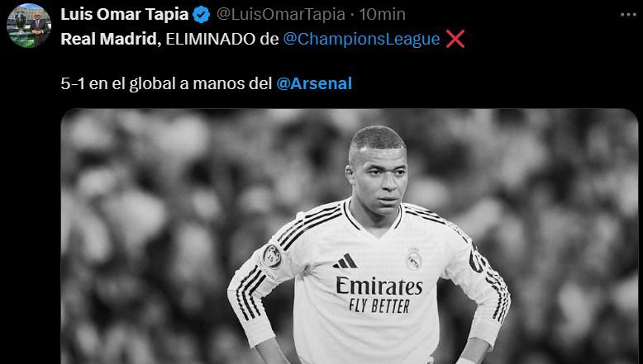
Task: Click the display name Luis Omar Tapia
Action: click(124, 14)
